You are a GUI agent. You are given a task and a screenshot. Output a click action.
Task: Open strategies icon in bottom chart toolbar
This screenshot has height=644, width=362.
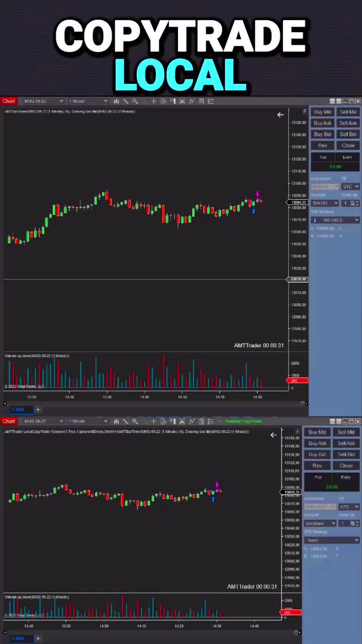click(201, 421)
